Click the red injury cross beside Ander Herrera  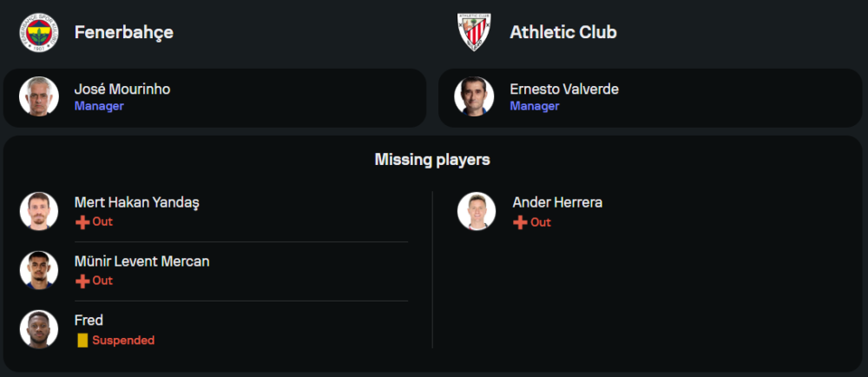pos(520,222)
